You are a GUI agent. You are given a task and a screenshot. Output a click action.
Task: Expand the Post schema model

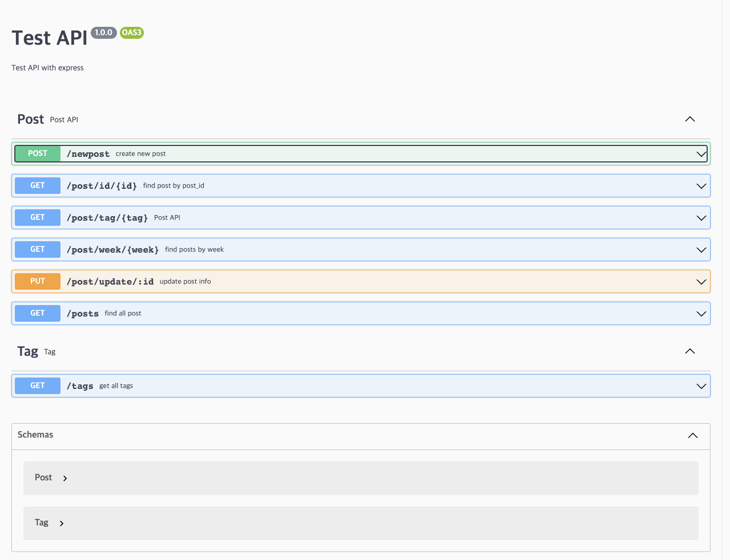[x=64, y=478]
